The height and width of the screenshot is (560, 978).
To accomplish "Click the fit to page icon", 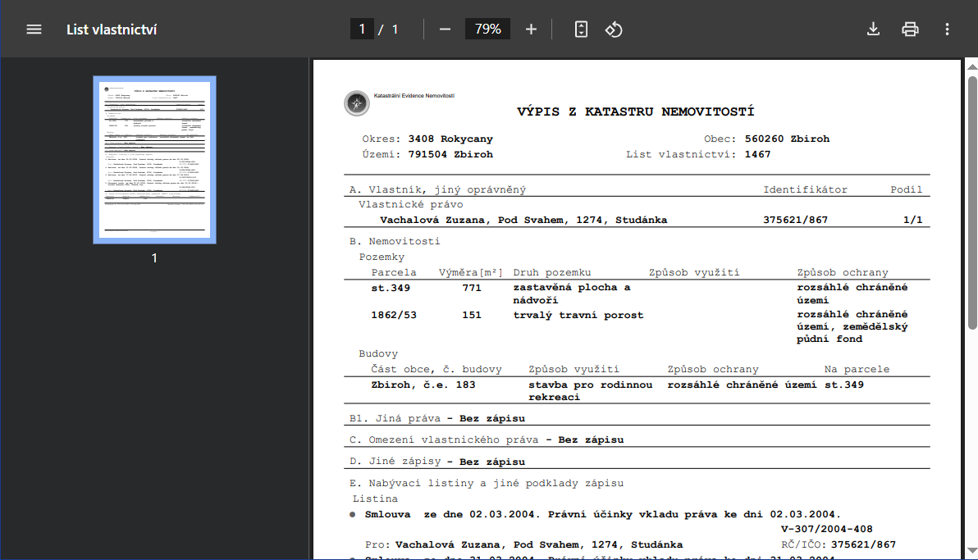I will click(x=581, y=29).
